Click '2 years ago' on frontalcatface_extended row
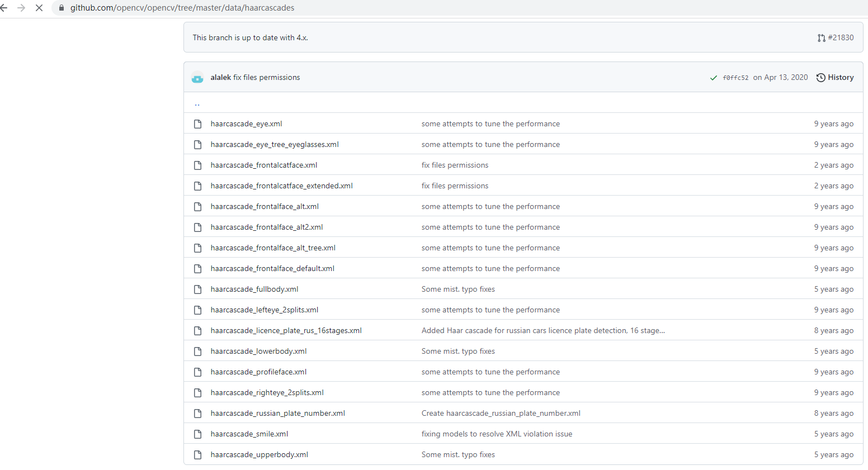Viewport: 868px width, 470px height. (834, 186)
